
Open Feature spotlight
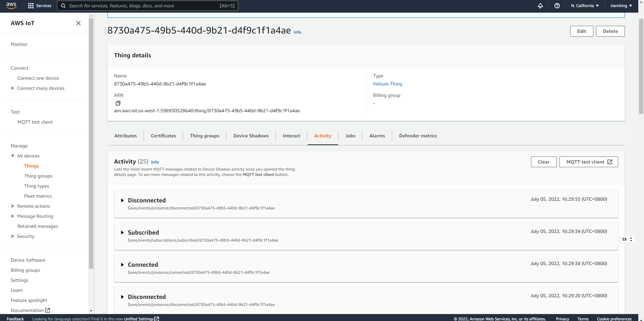click(x=29, y=300)
